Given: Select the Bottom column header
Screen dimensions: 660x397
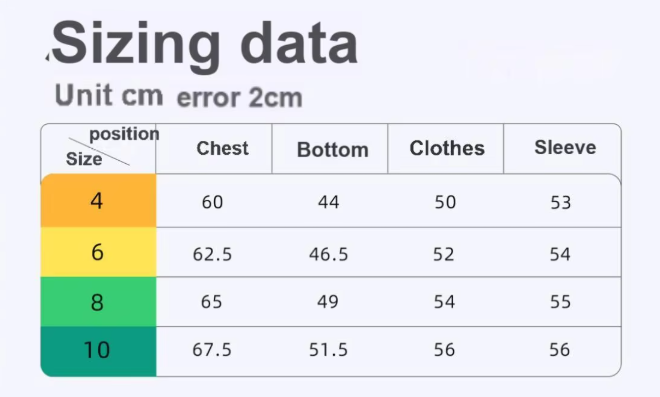Looking at the screenshot, I should pyautogui.click(x=333, y=149).
